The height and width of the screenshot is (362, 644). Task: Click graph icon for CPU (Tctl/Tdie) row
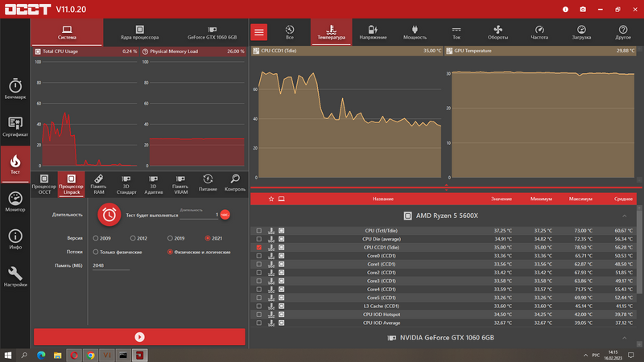pyautogui.click(x=271, y=231)
